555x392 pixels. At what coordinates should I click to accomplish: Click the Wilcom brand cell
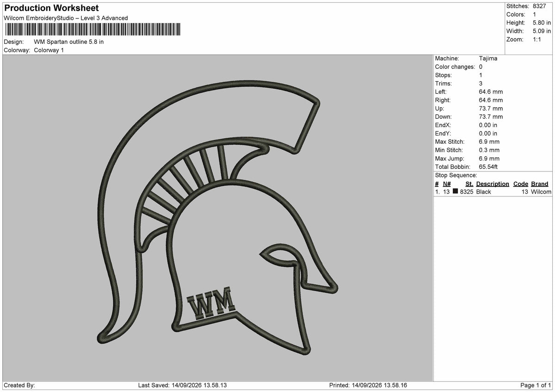541,192
